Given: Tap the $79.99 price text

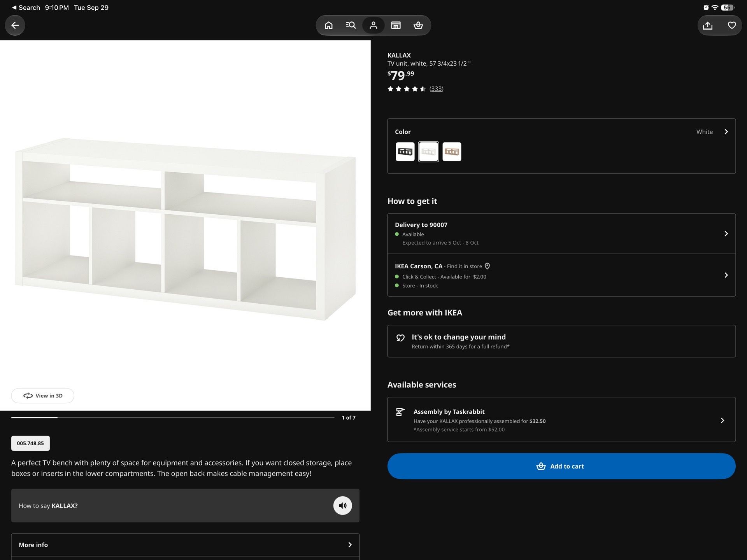Looking at the screenshot, I should [x=401, y=75].
